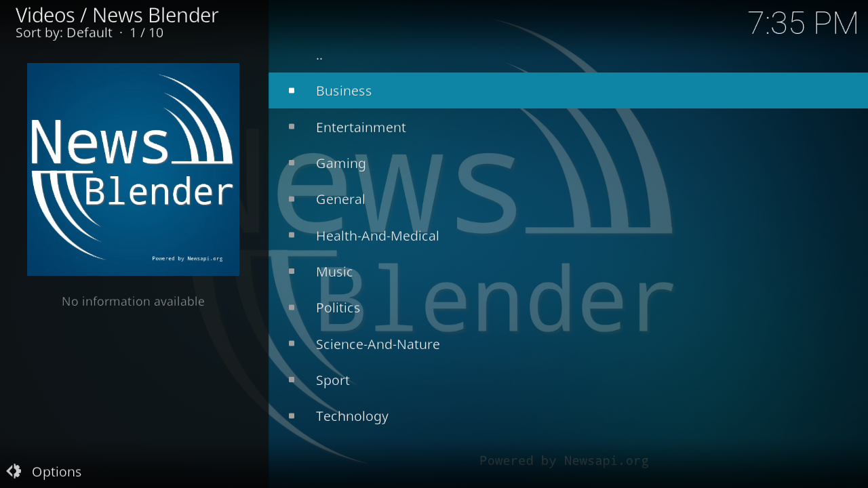
Task: Click the 7:35 PM clock
Action: tap(803, 24)
